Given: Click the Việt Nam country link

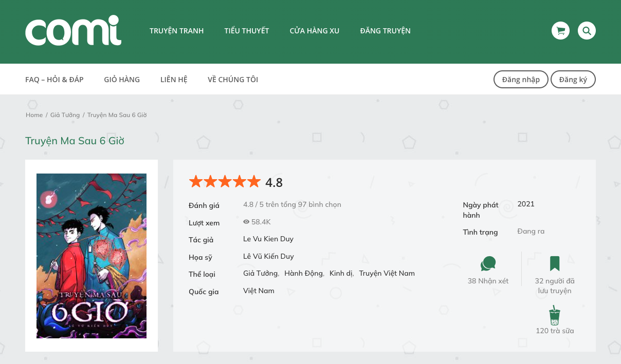Looking at the screenshot, I should (x=259, y=291).
